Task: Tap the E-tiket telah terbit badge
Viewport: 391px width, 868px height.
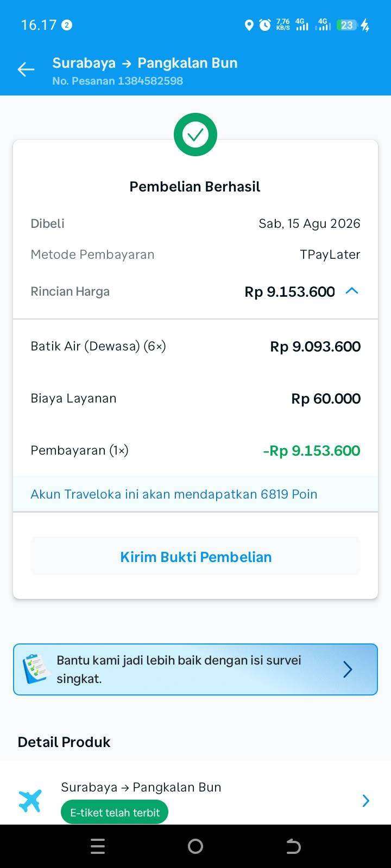Action: [x=115, y=812]
